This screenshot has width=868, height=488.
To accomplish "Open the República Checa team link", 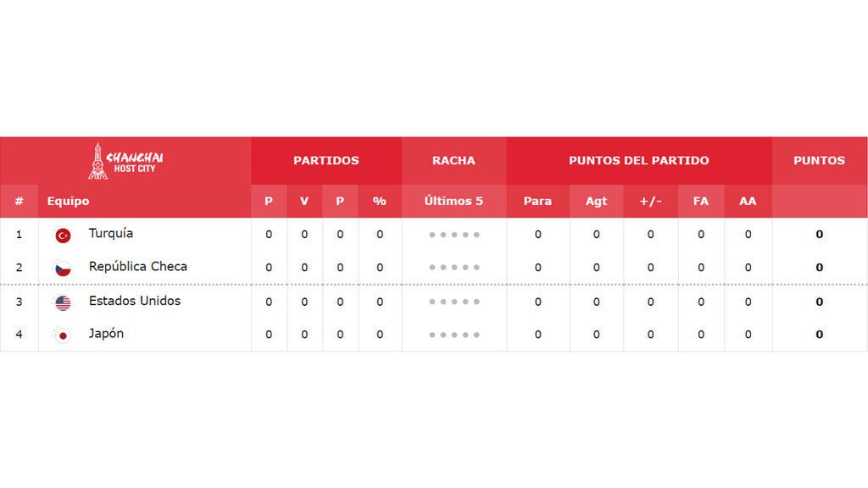I will pos(138,267).
